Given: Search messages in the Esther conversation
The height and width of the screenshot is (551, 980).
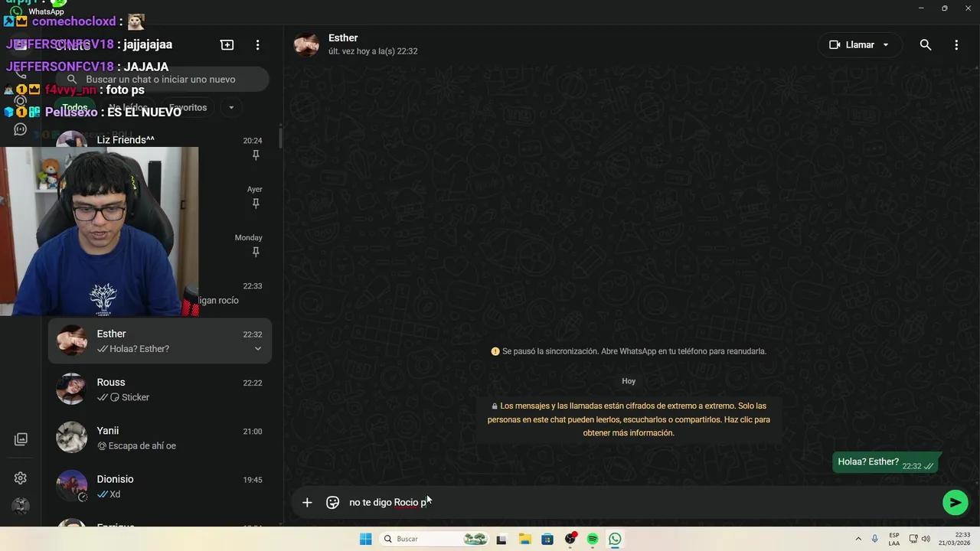Looking at the screenshot, I should pos(925,45).
